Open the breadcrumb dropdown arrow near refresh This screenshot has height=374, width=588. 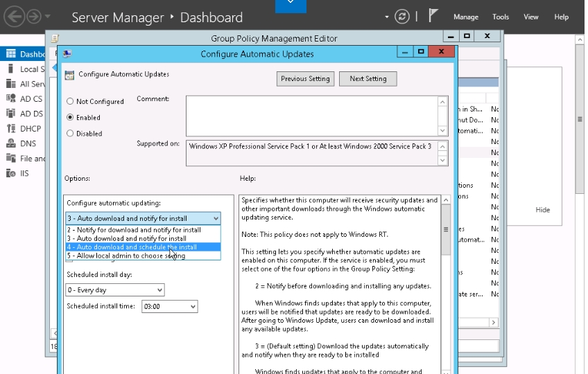click(387, 17)
